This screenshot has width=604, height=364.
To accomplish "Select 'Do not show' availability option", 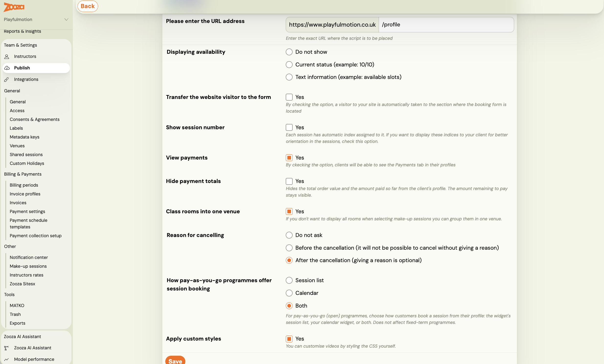I will tap(289, 52).
